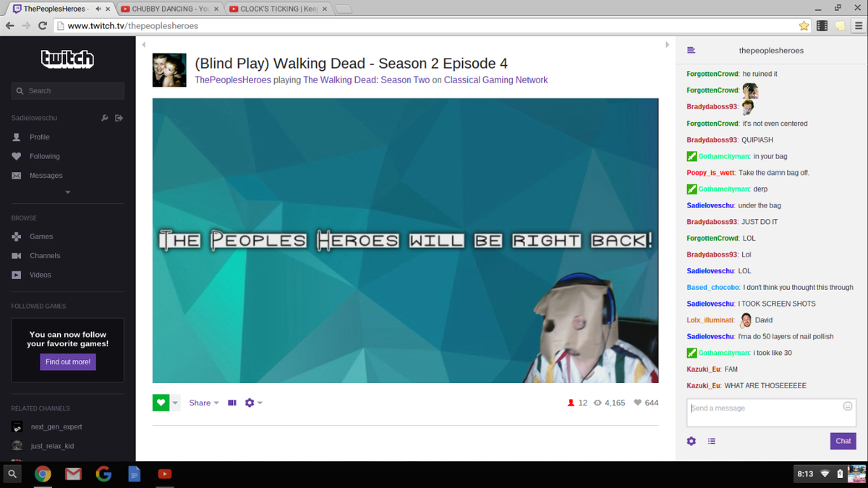Click the address bar showing www.twitch.tv/thepeoplesheroes
Screen dimensions: 868x488
tap(433, 25)
